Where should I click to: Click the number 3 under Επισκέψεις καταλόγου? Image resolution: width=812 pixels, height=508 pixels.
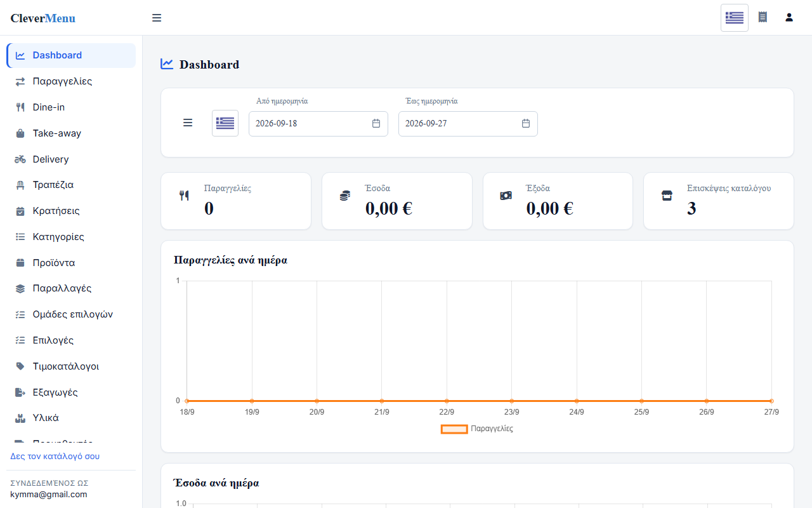tap(691, 208)
